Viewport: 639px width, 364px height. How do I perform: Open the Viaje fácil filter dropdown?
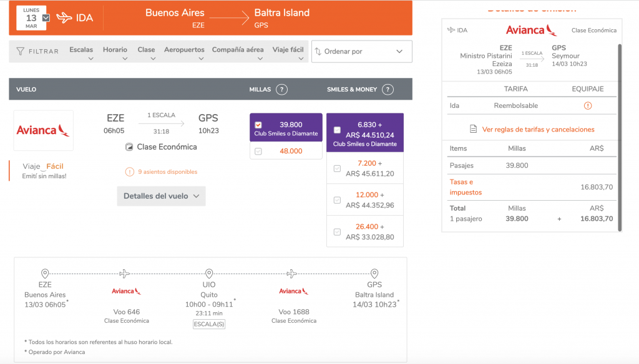click(288, 52)
